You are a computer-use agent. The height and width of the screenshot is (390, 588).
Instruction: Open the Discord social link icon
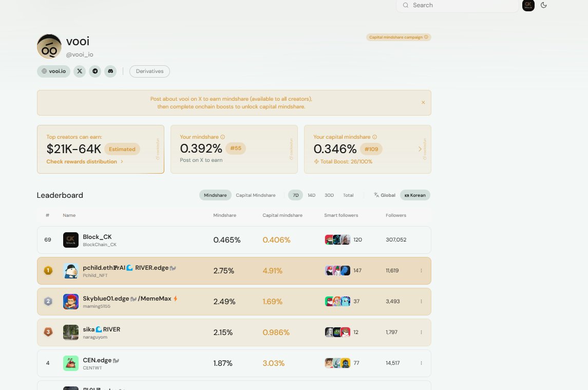tap(110, 71)
